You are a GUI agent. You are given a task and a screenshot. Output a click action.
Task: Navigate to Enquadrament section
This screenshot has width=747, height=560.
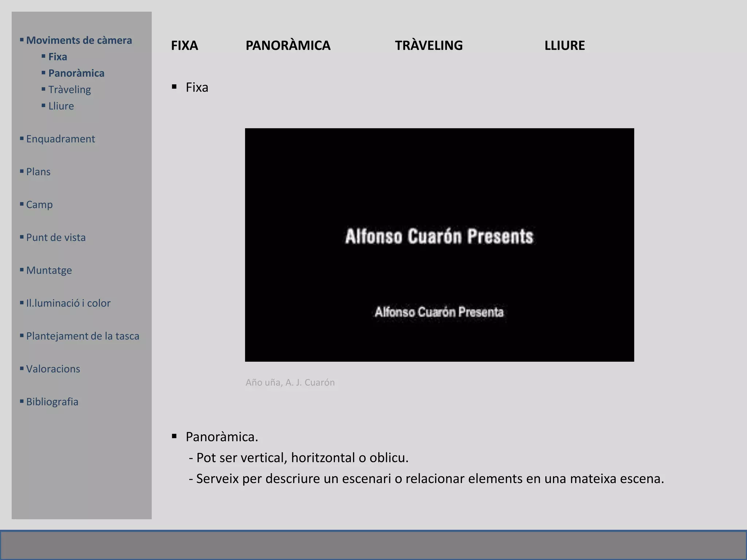tap(60, 139)
